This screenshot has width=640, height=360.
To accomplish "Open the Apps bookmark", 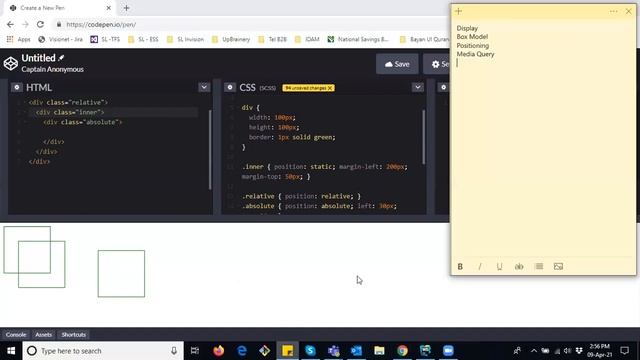I will click(18, 39).
